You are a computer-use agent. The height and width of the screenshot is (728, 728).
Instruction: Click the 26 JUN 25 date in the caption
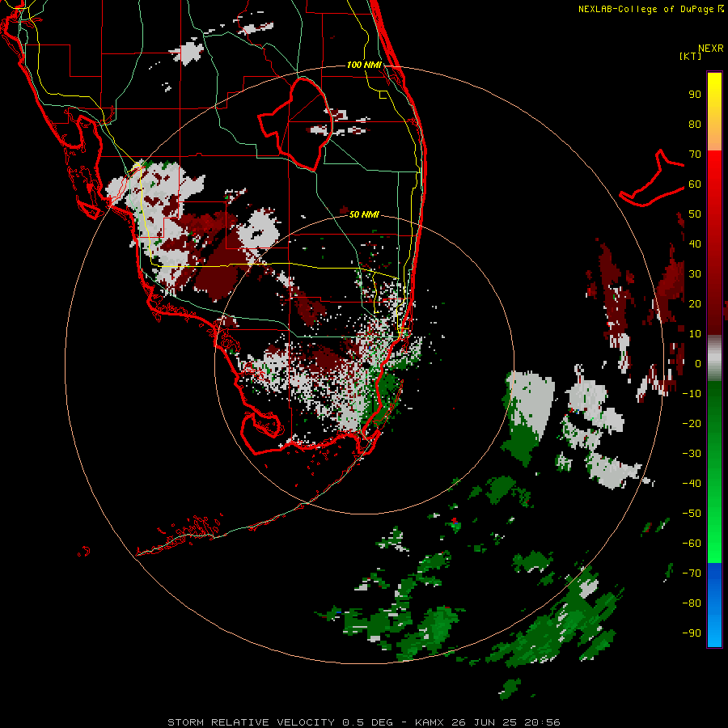[x=484, y=722]
